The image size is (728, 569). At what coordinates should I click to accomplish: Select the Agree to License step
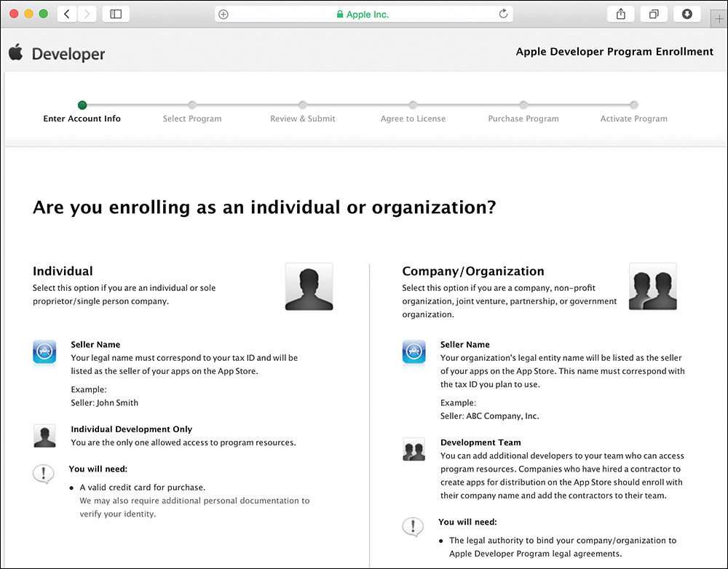click(414, 119)
